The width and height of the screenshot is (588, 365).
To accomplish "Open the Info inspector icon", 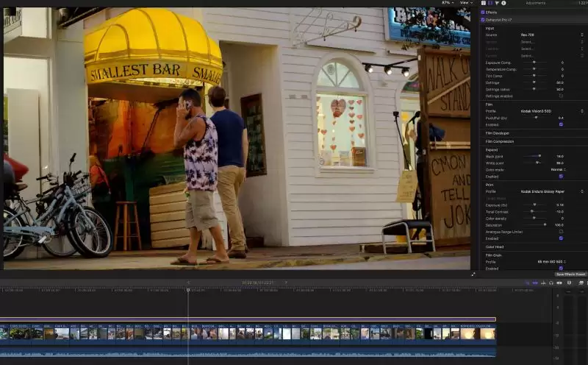I will tap(505, 3).
